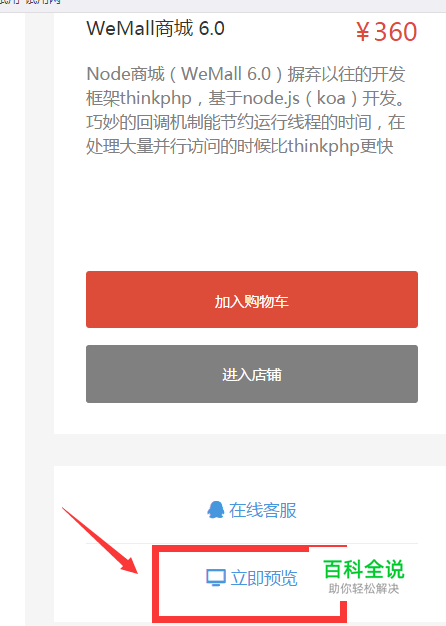Viewport: 446px width, 626px height.
Task: Click the partially visible browser tab title
Action: (30, 2)
